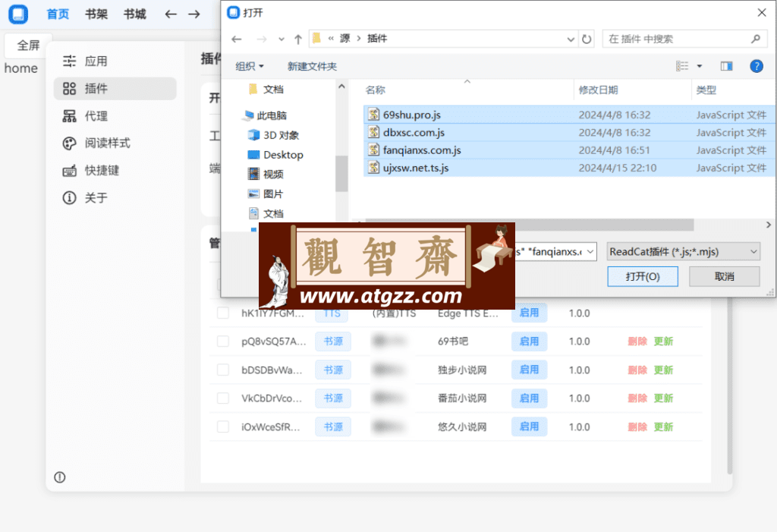
Task: Click the dbxsc.com.js file icon
Action: [x=374, y=132]
